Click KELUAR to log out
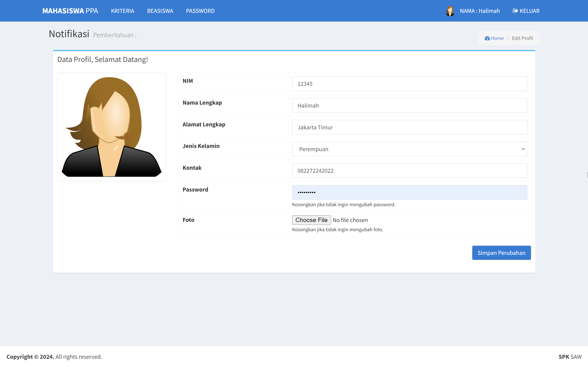 coord(526,11)
